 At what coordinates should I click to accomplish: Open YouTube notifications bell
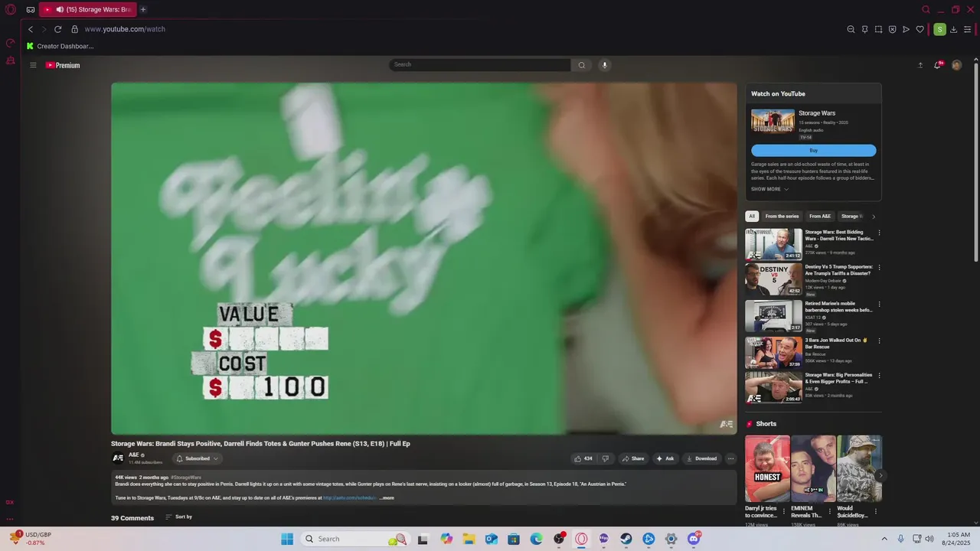coord(937,65)
